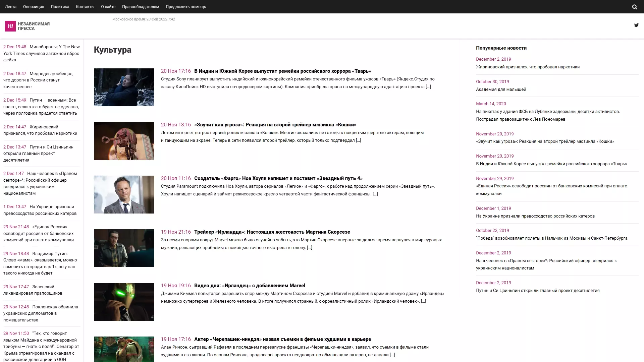Open headline Актер «Черепашек-ниндзя» назвал съемки худшими
This screenshot has width=644, height=362.
(x=282, y=339)
